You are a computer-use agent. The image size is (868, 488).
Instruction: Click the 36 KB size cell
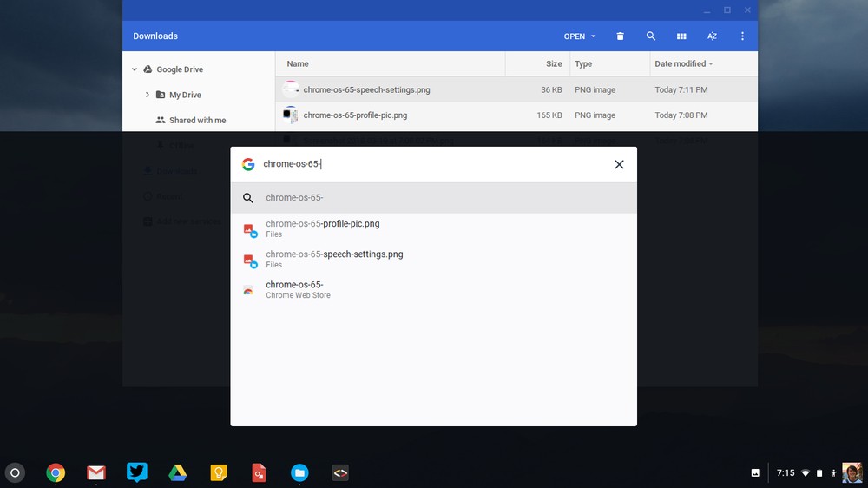pyautogui.click(x=551, y=89)
